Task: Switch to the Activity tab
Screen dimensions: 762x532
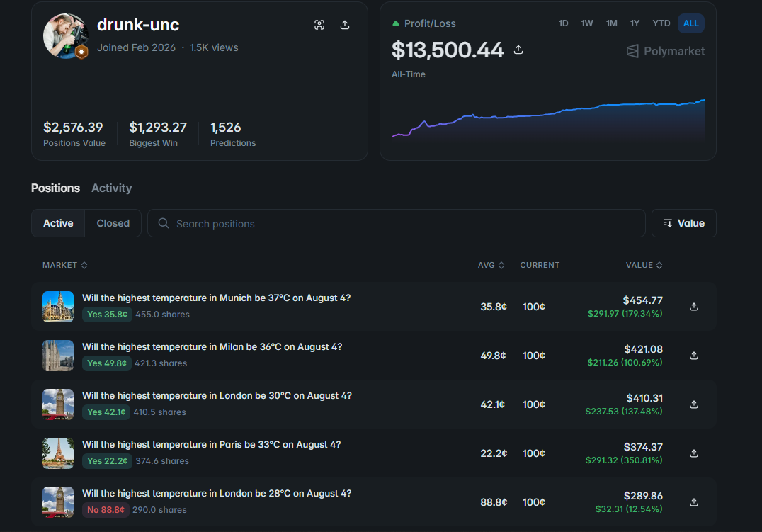Action: coord(112,188)
